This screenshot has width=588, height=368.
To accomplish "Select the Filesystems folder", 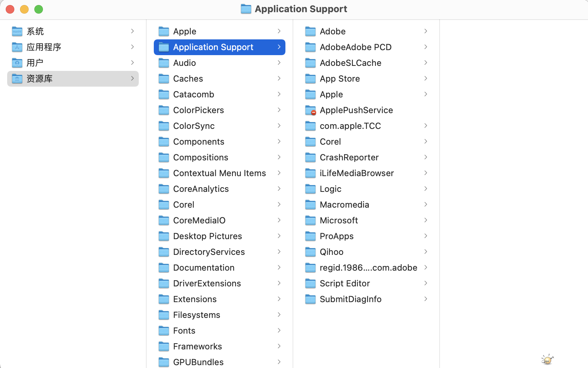I will 220,315.
